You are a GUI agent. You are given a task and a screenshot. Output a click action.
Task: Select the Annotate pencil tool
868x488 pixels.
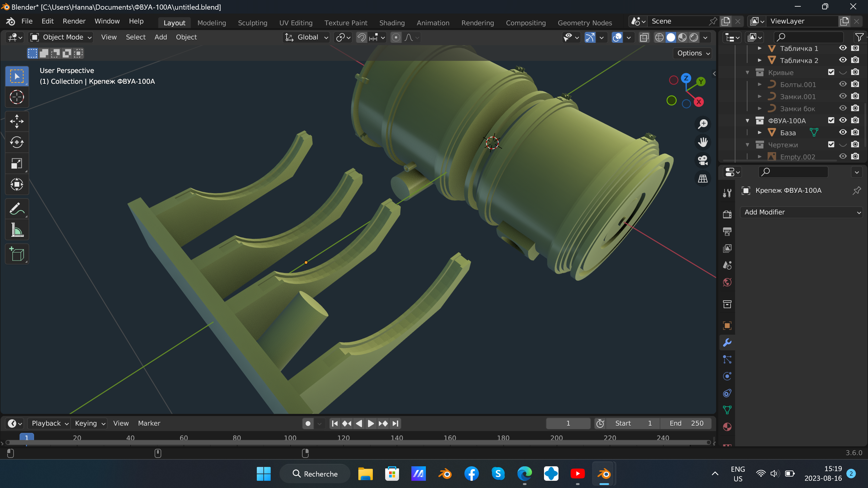click(17, 209)
